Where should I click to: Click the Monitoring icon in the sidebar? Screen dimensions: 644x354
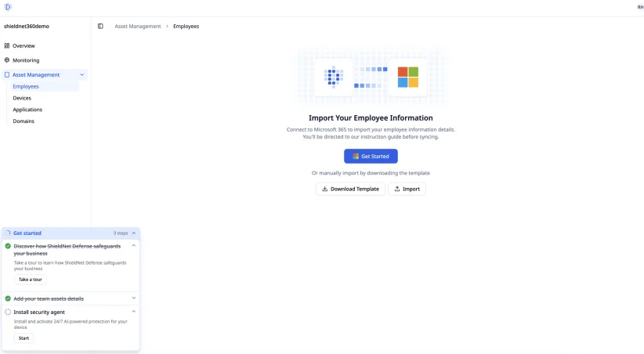7,60
